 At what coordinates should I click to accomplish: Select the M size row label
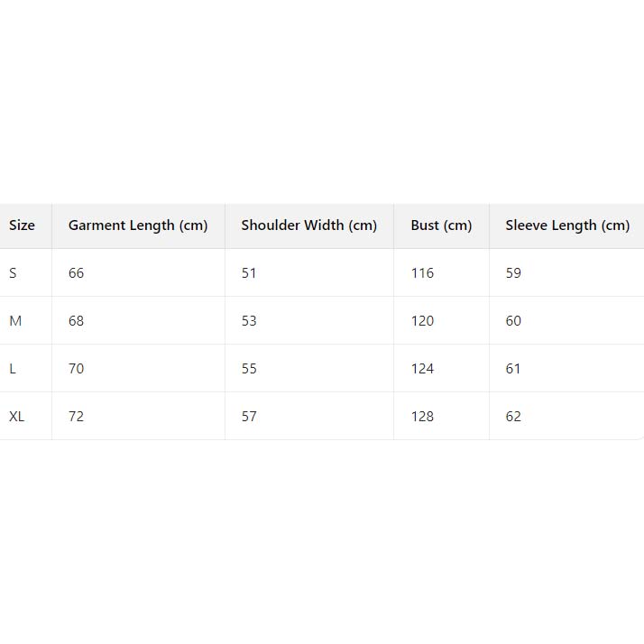[14, 321]
